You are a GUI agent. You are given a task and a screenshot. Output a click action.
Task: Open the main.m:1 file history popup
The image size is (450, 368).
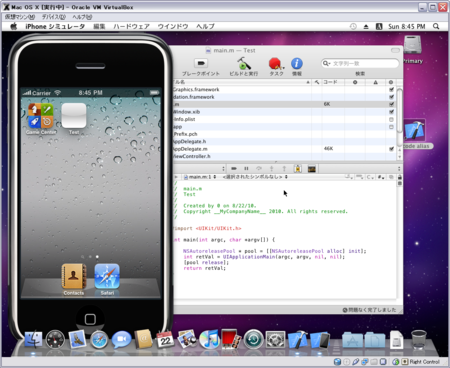coord(200,177)
